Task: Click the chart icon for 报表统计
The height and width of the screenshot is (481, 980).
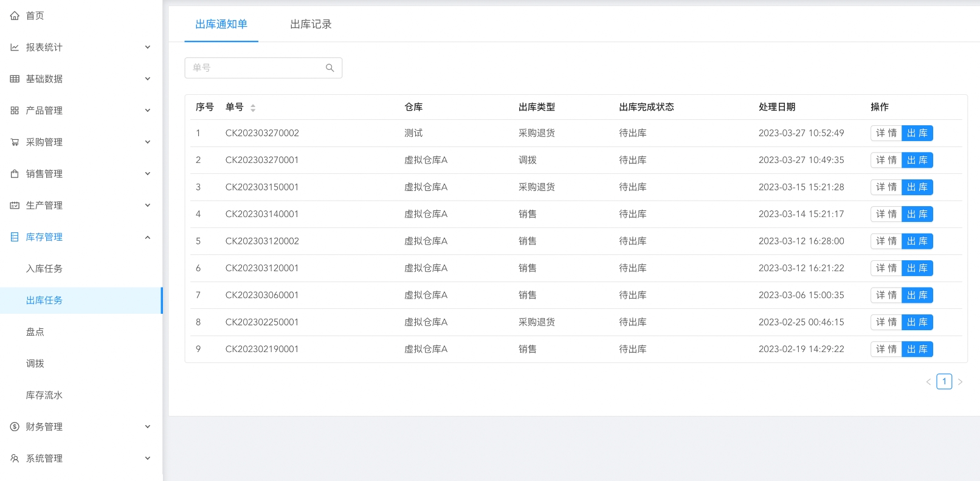Action: 15,47
